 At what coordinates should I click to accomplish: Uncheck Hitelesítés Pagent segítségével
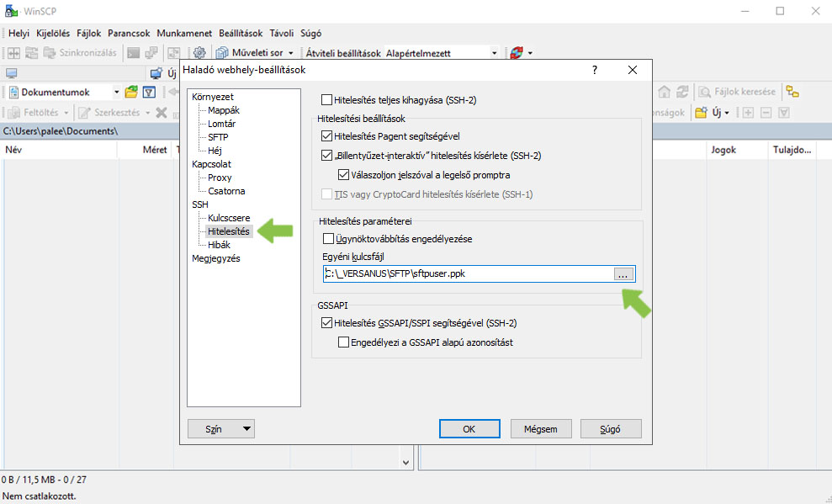coord(327,136)
